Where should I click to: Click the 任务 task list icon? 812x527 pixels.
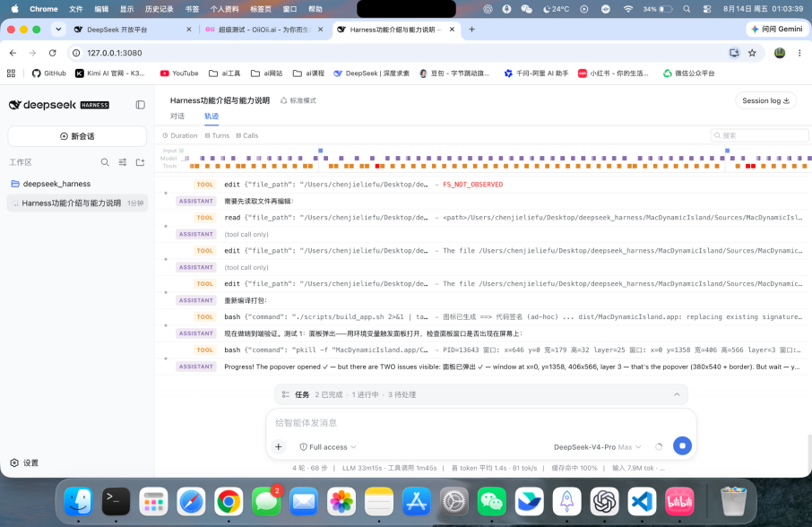(285, 394)
